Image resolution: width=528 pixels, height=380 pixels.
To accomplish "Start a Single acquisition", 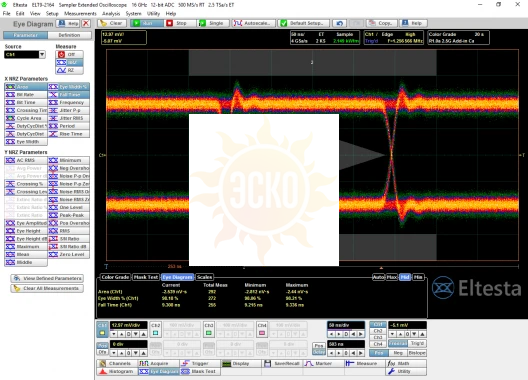I will (x=212, y=23).
